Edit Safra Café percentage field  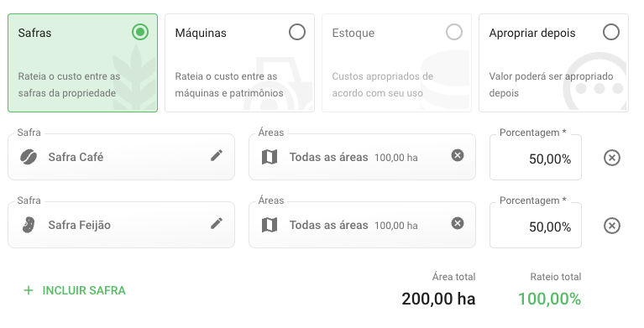(x=536, y=158)
